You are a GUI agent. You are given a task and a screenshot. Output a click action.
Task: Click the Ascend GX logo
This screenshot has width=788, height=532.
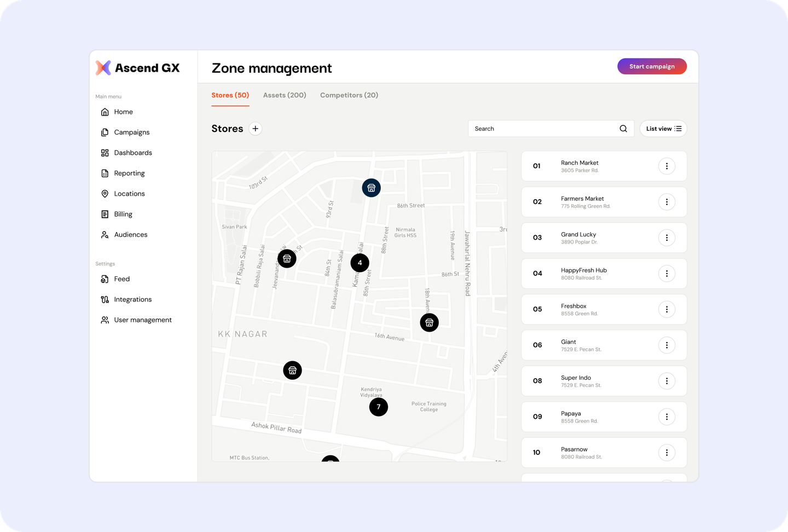[137, 68]
